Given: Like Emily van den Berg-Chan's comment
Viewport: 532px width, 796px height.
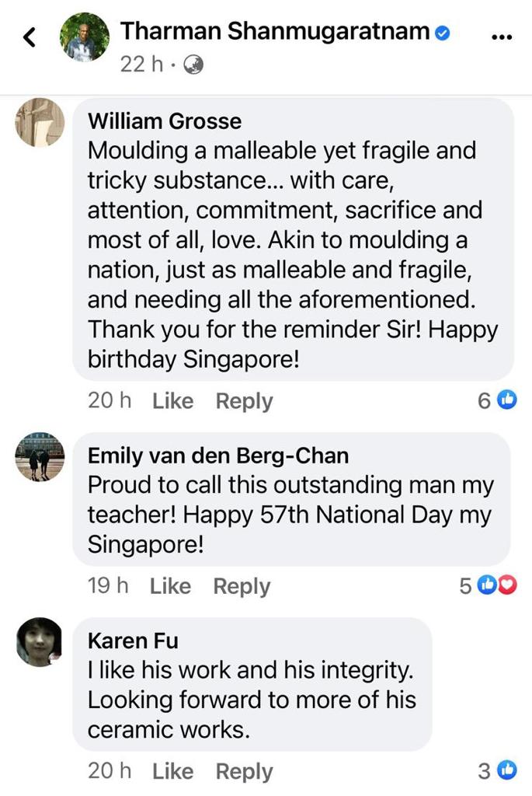Looking at the screenshot, I should click(170, 586).
